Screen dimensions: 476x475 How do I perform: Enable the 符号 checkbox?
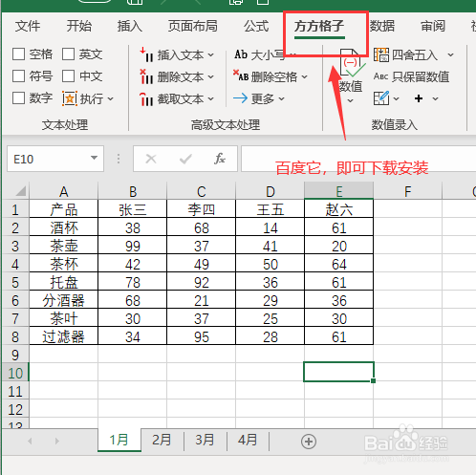coord(18,76)
